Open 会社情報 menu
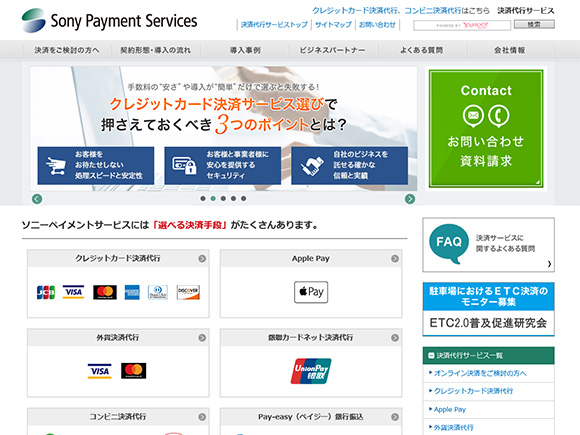Screen dimensions: 580x435 [510, 50]
